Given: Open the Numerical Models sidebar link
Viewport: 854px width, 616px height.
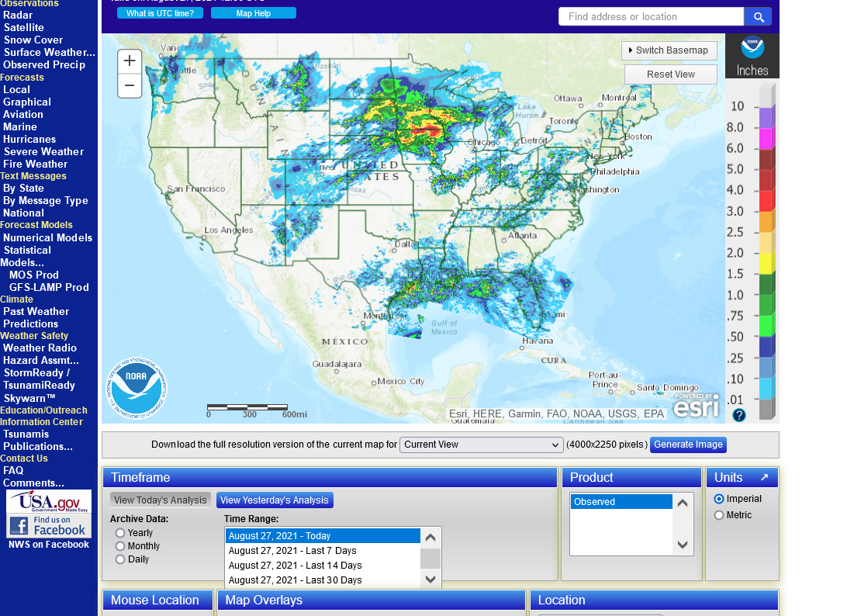Looking at the screenshot, I should (x=48, y=238).
